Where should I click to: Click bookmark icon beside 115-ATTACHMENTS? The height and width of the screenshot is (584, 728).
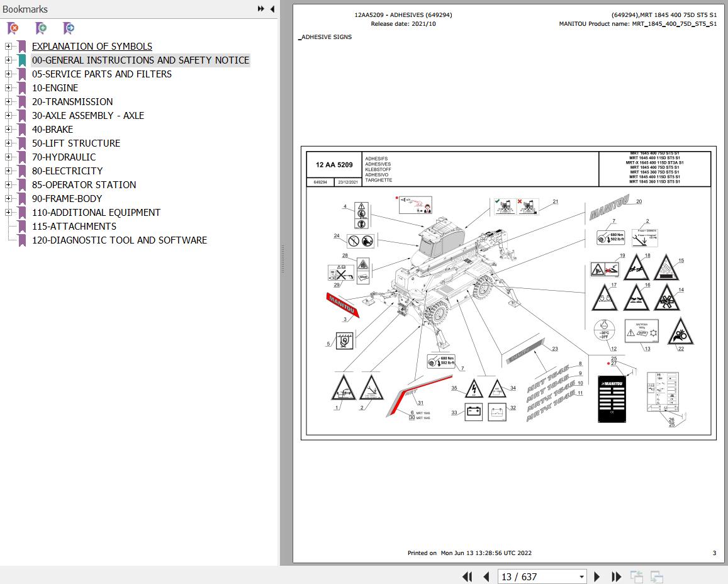coord(22,227)
